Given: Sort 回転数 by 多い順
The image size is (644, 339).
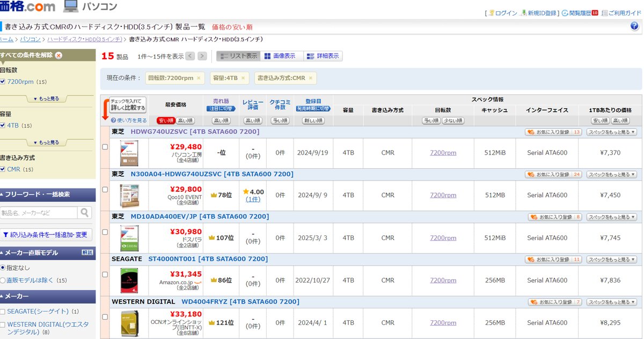Looking at the screenshot, I should click(431, 121).
